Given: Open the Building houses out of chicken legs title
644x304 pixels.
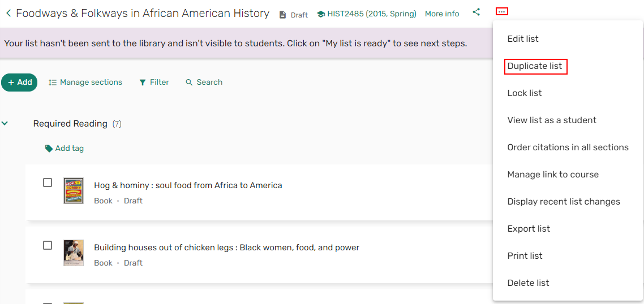Looking at the screenshot, I should coord(227,248).
